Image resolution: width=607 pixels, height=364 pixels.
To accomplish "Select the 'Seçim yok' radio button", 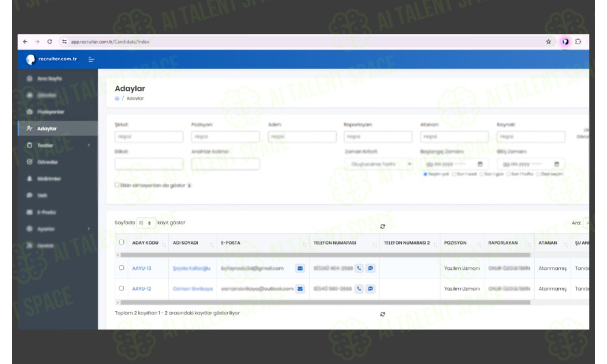I will pos(426,175).
